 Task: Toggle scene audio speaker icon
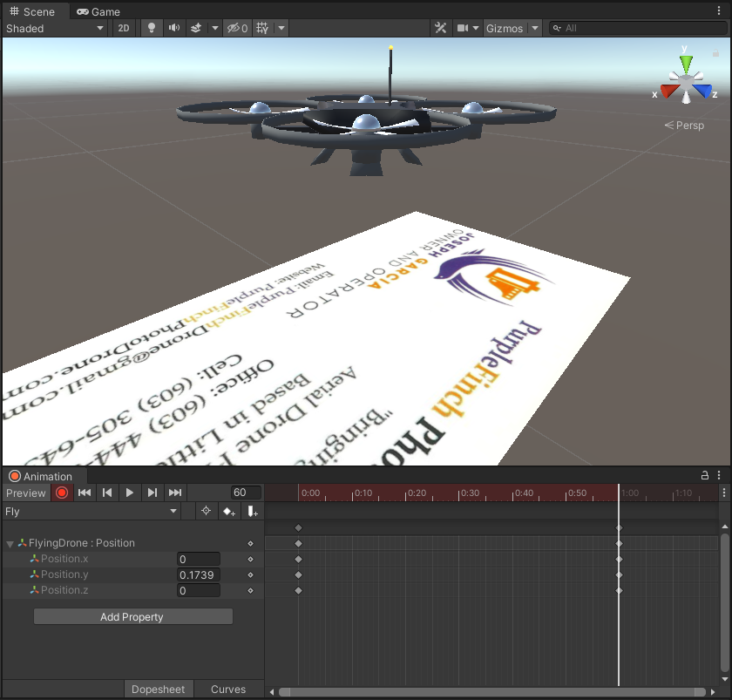[x=174, y=28]
